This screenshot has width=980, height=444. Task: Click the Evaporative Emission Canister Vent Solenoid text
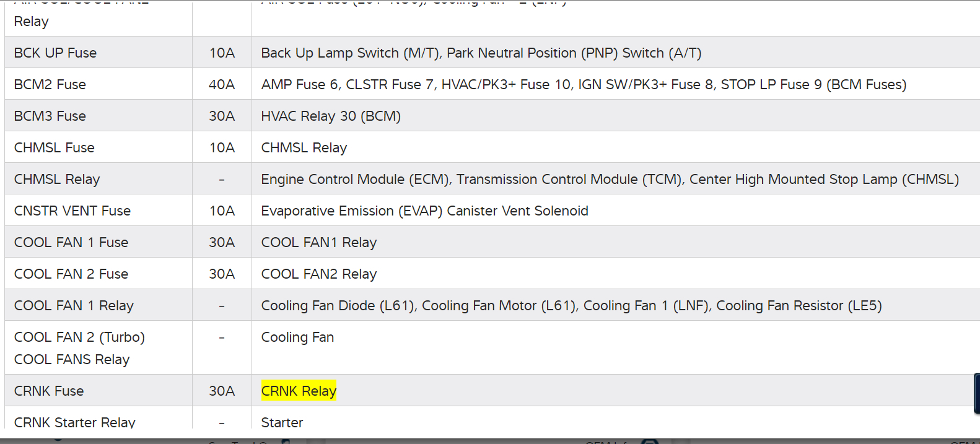click(424, 211)
